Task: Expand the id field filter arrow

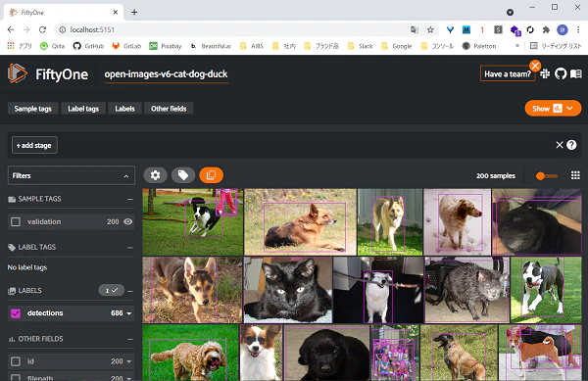Action: [x=129, y=361]
